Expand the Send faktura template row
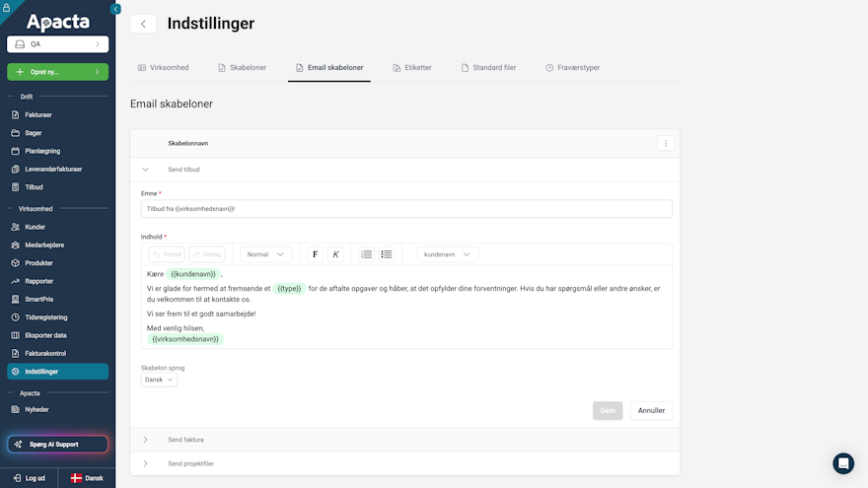 [146, 440]
